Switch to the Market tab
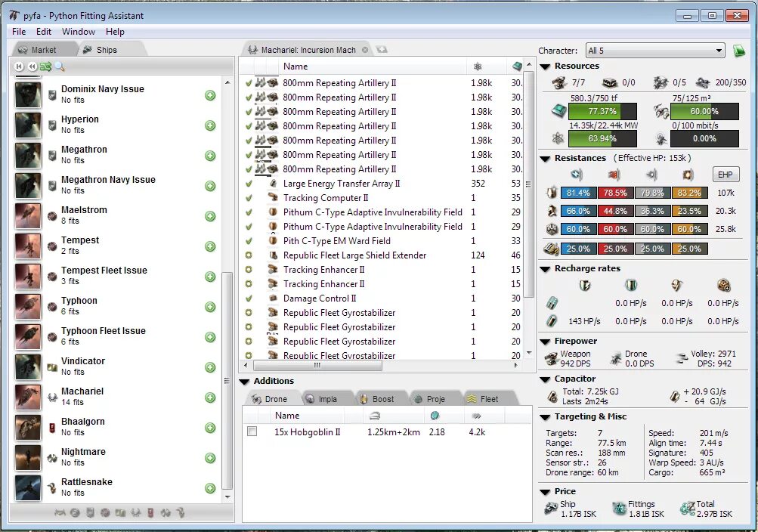 [44, 49]
